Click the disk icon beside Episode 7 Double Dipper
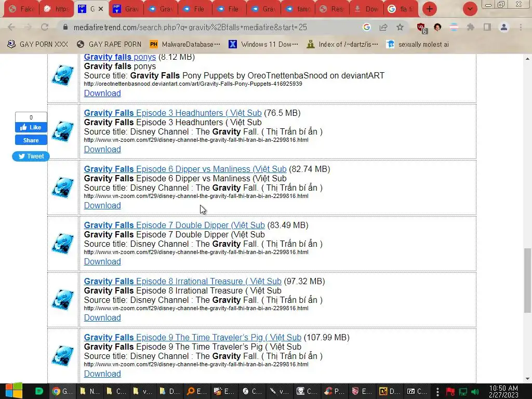This screenshot has width=532, height=399. click(x=63, y=244)
